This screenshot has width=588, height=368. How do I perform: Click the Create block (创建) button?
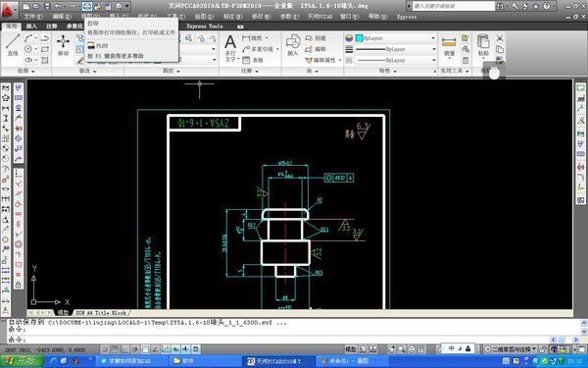tap(316, 38)
